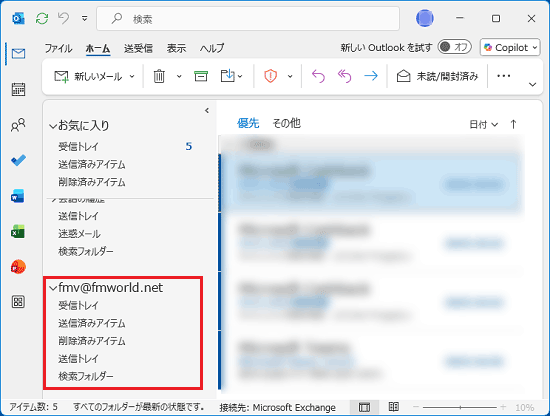Switch to the 優先 inbox tab

[x=248, y=123]
